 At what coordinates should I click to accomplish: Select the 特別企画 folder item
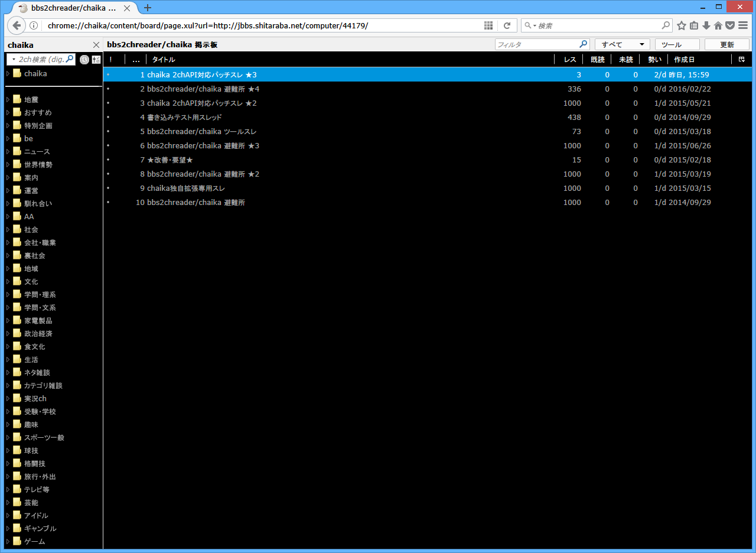click(x=38, y=125)
